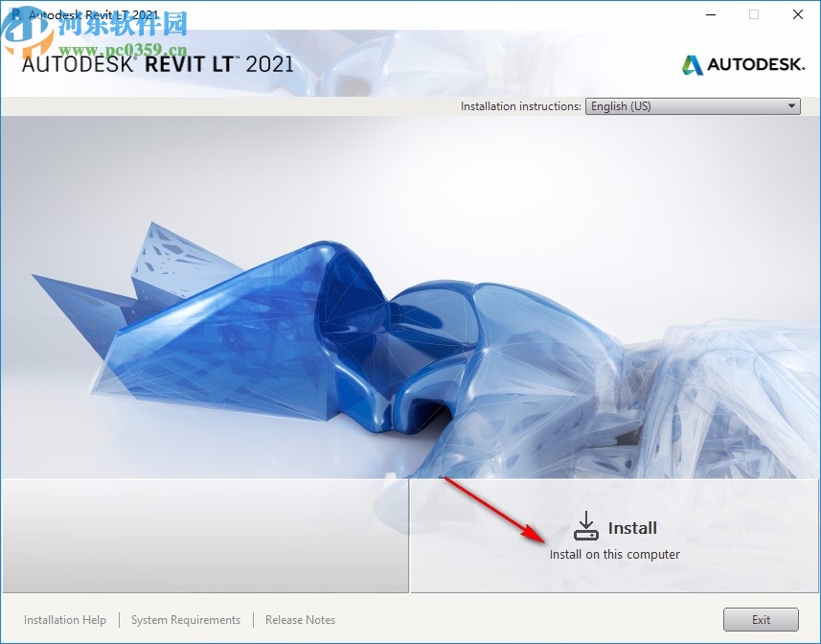Minimize the installer window
Viewport: 821px width, 644px height.
710,14
